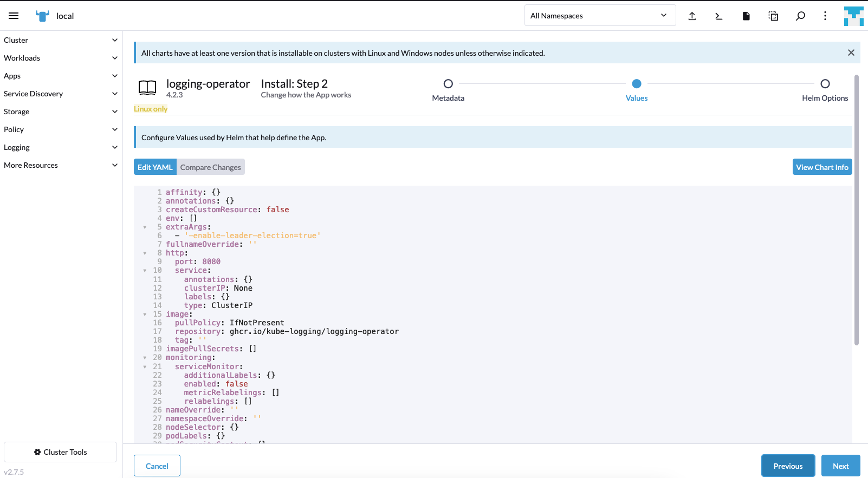Click the enable-leader-election argument line
The image size is (868, 478).
[x=248, y=235]
